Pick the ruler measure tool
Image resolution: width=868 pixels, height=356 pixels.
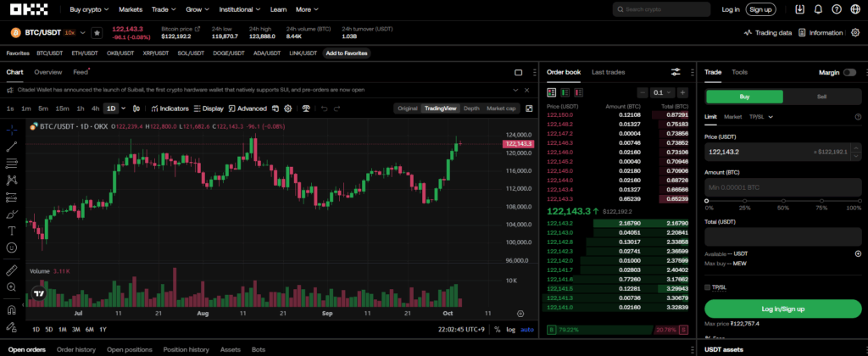coord(12,270)
